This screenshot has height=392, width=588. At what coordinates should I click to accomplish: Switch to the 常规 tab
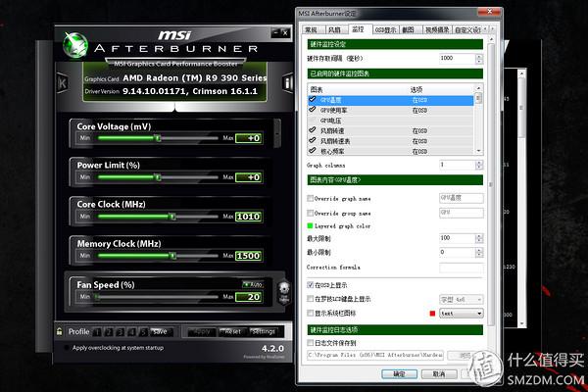tap(312, 29)
